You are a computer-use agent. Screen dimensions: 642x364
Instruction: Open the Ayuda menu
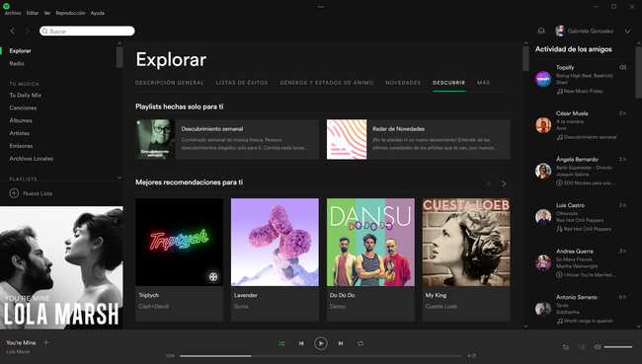[x=98, y=13]
